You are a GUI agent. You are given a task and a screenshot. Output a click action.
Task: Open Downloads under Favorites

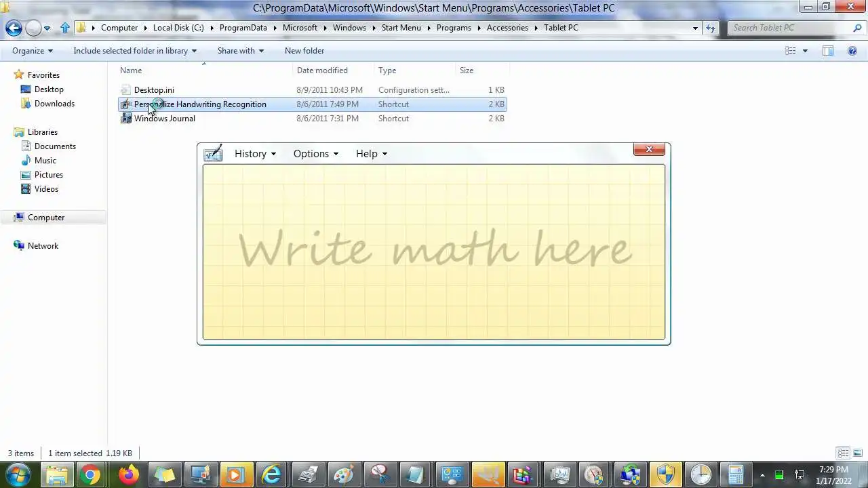[54, 104]
